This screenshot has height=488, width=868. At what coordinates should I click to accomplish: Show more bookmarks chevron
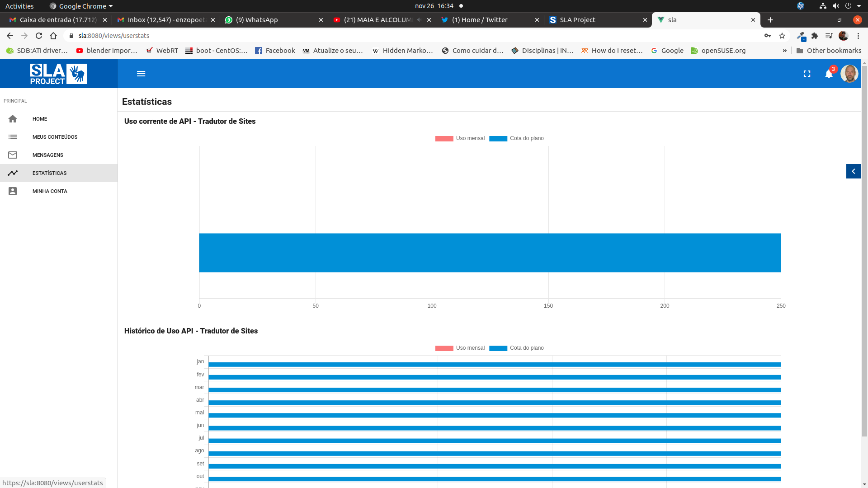tap(784, 51)
